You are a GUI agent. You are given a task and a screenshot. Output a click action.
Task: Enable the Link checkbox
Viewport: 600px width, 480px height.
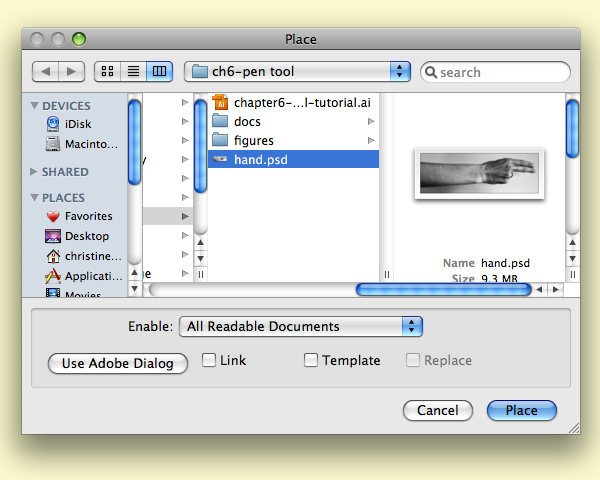(x=209, y=360)
